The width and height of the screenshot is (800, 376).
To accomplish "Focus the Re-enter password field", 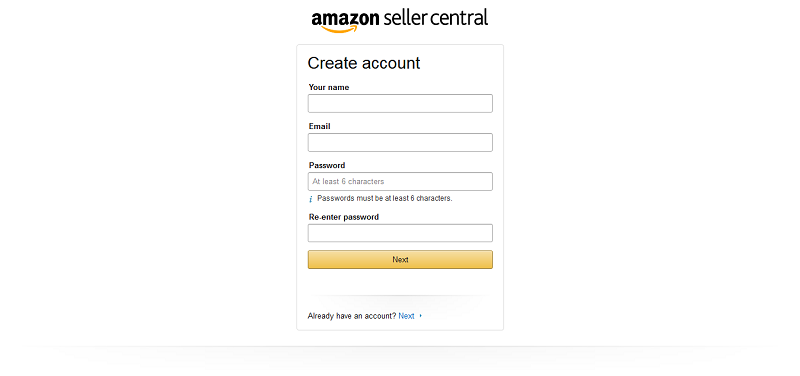I will (400, 233).
